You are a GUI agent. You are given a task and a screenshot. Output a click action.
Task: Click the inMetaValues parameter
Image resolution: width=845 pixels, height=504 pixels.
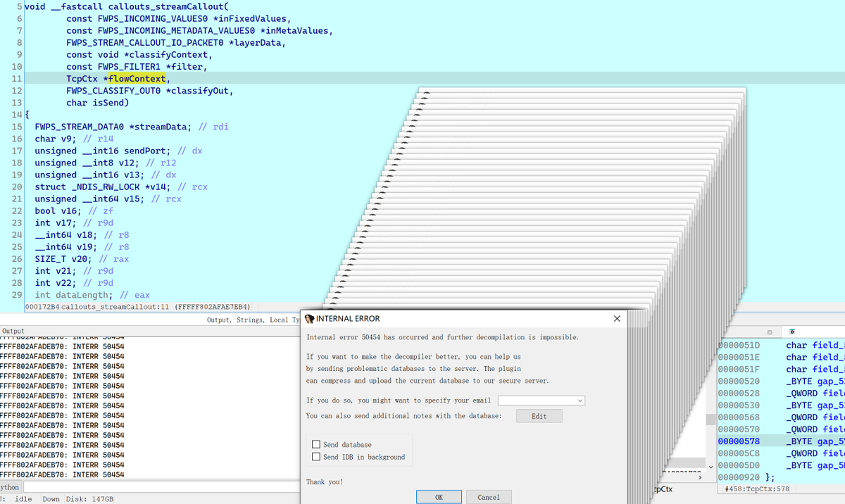click(x=296, y=30)
